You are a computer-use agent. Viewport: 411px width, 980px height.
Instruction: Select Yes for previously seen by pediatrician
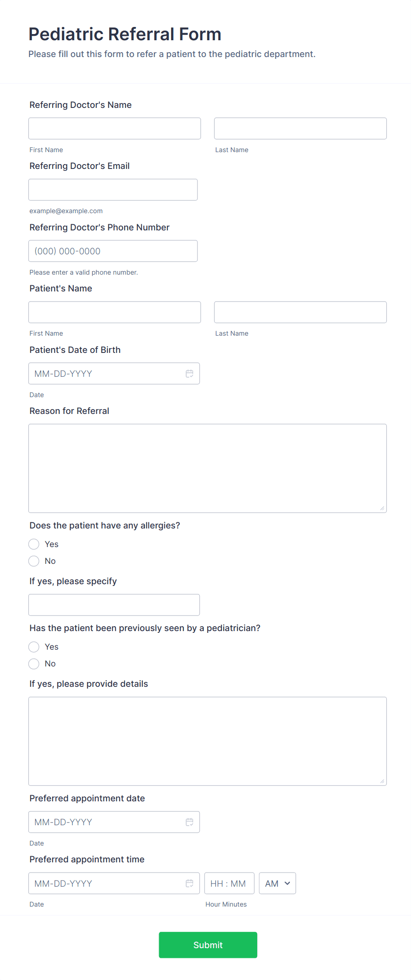click(34, 647)
